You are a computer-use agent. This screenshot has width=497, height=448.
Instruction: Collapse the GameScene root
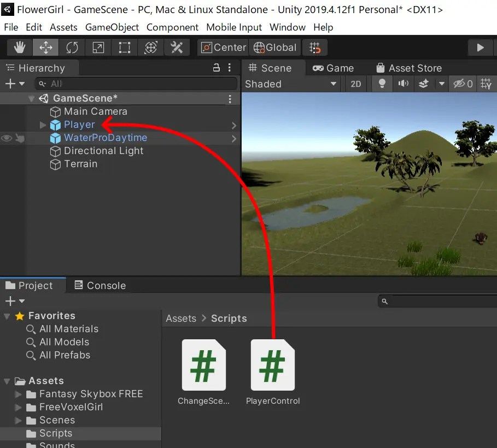tap(31, 98)
